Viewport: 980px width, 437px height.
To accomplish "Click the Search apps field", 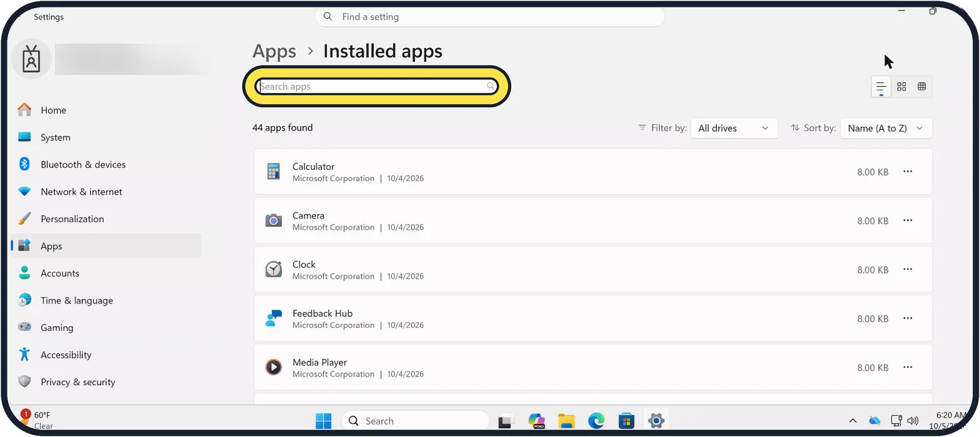I will [x=377, y=86].
